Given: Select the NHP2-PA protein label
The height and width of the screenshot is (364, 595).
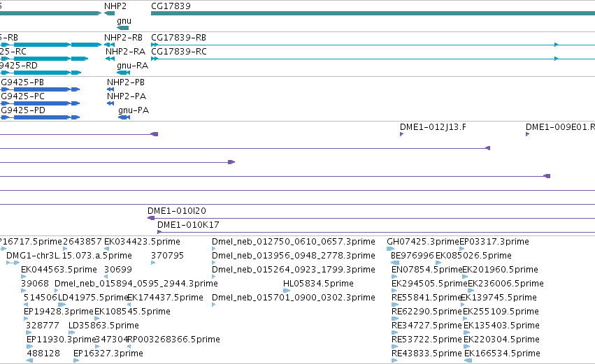Looking at the screenshot, I should tap(127, 96).
